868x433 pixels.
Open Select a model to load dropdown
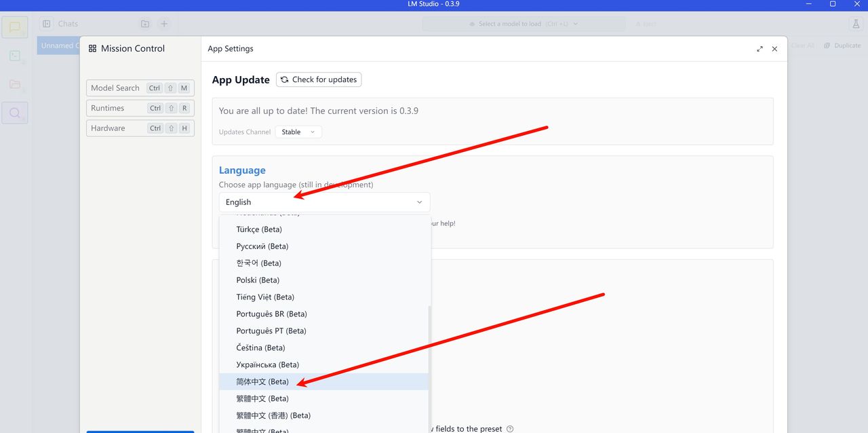point(524,24)
